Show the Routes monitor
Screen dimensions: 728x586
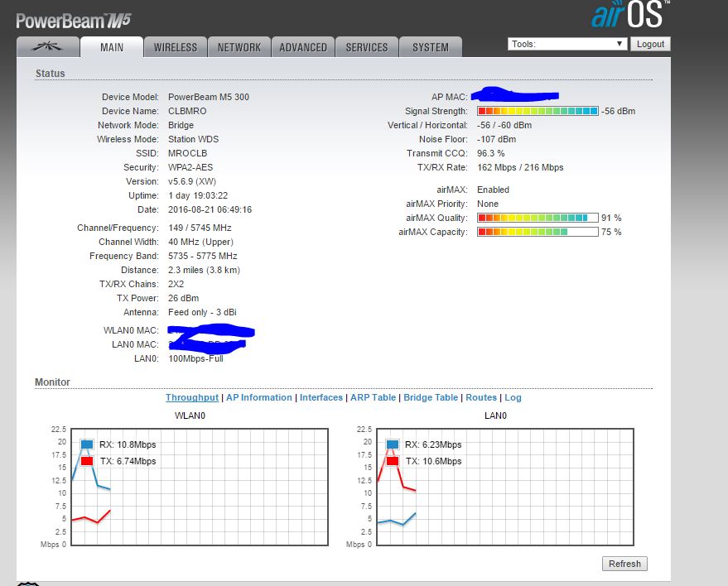[x=481, y=397]
